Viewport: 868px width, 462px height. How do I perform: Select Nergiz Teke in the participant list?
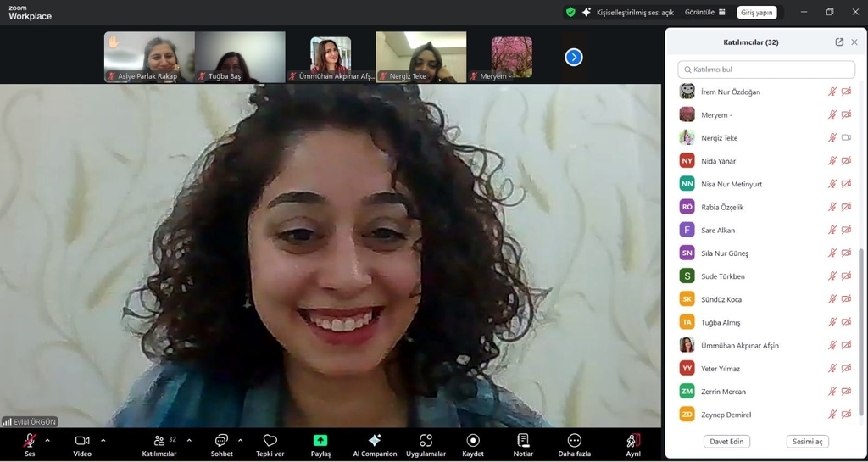point(720,138)
